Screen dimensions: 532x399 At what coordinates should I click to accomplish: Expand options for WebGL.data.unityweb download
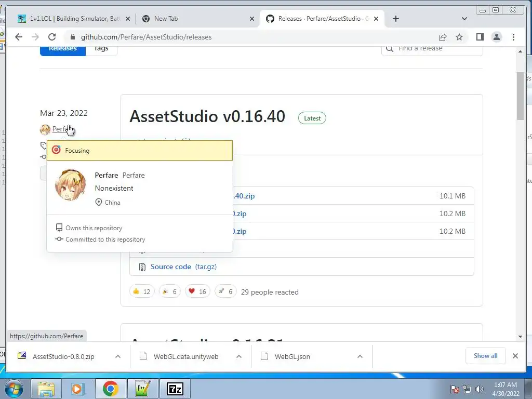pyautogui.click(x=239, y=356)
